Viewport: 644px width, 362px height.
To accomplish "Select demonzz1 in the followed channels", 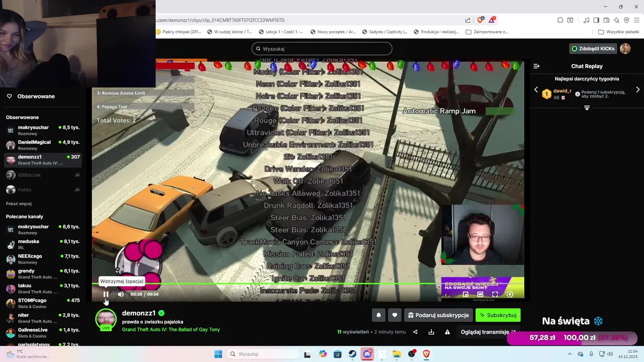I will (x=42, y=160).
